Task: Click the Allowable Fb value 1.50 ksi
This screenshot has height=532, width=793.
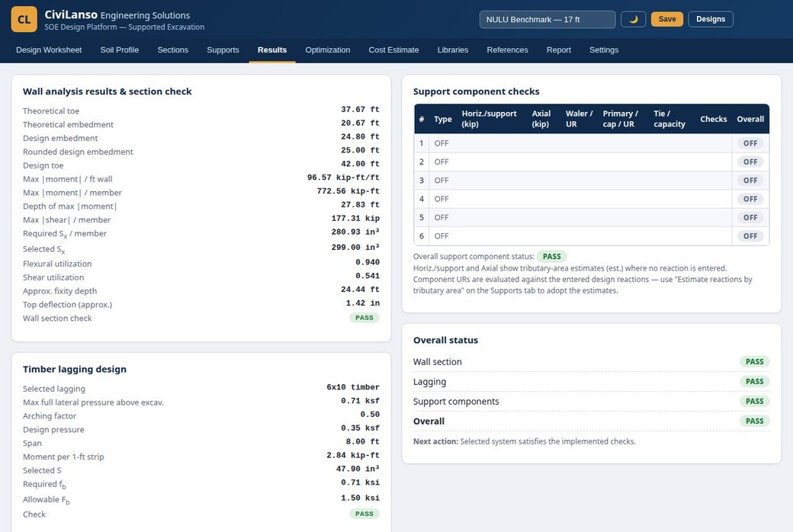Action: [360, 498]
